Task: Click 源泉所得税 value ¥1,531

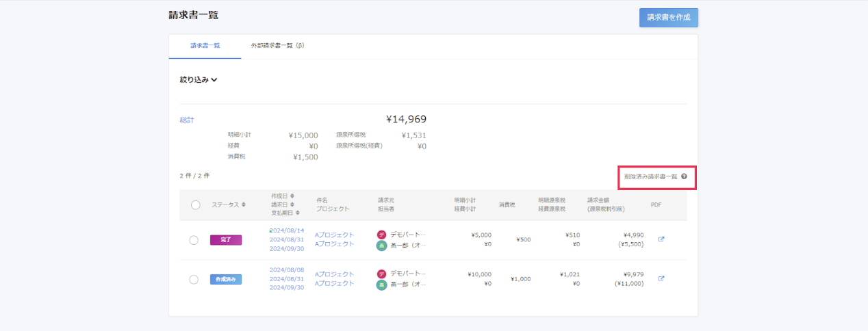Action: pos(414,135)
